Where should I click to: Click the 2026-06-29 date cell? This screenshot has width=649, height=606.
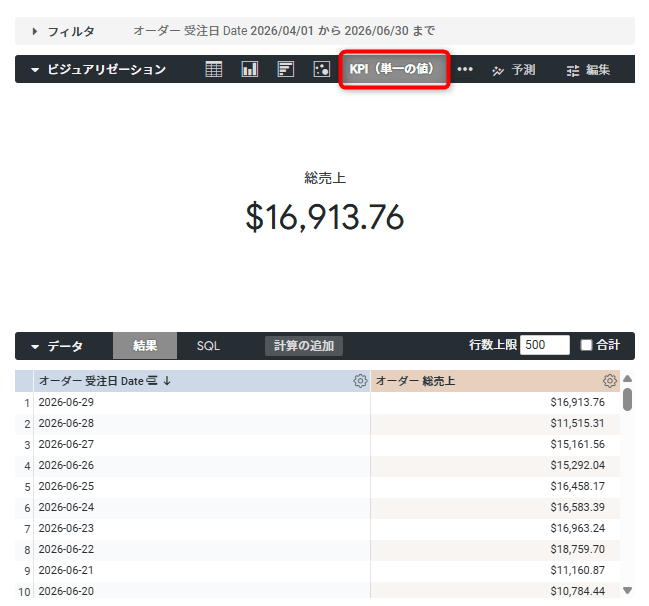pyautogui.click(x=202, y=402)
